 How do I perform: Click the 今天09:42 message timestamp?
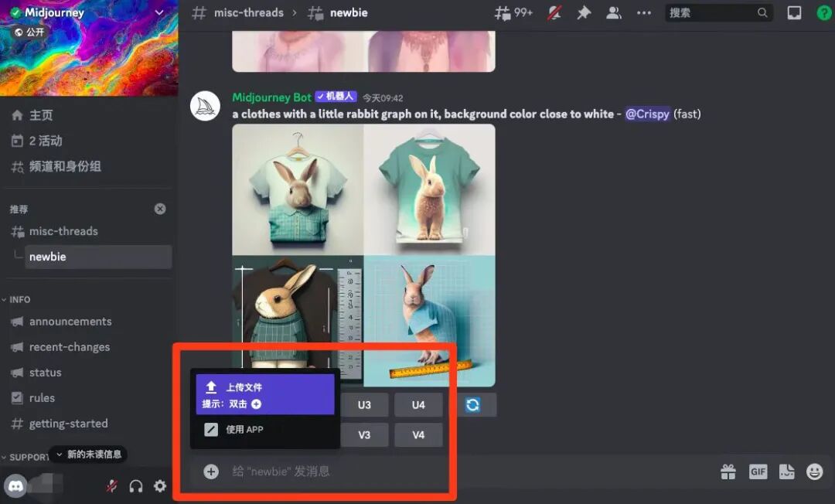383,98
